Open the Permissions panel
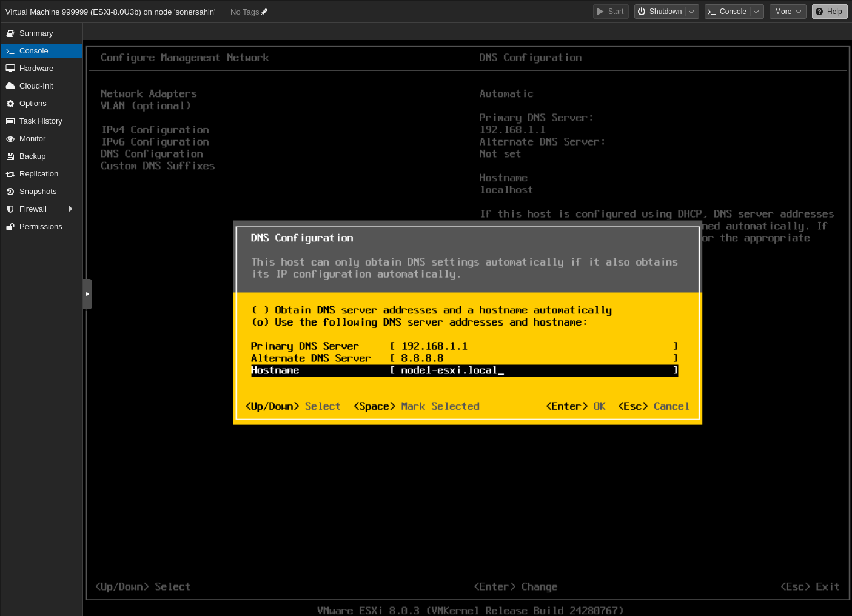Image resolution: width=852 pixels, height=616 pixels. coord(41,226)
